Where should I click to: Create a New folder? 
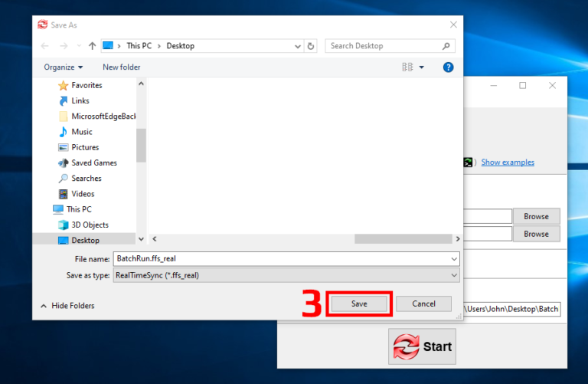(x=122, y=67)
